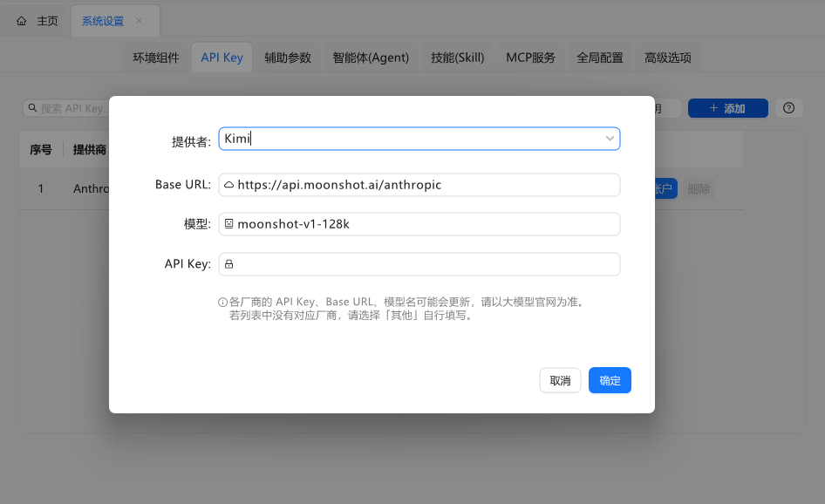Click the Base URL input field
Screen dimensions: 825x504
pyautogui.click(x=427, y=186)
